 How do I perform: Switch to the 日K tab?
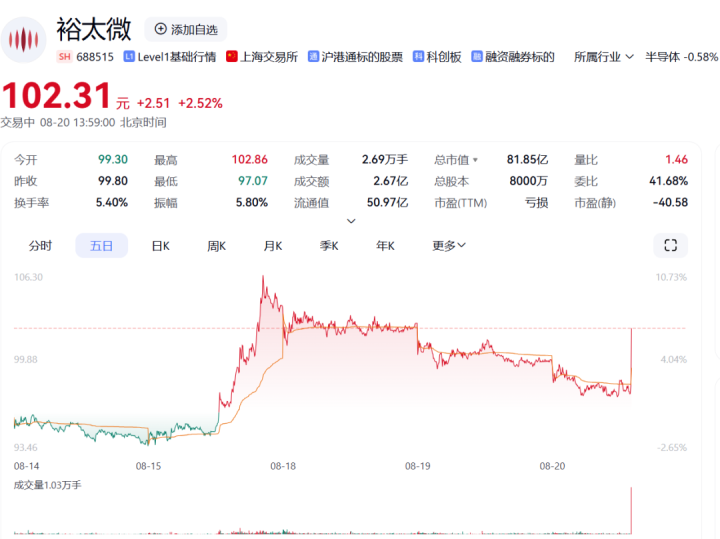[x=161, y=246]
